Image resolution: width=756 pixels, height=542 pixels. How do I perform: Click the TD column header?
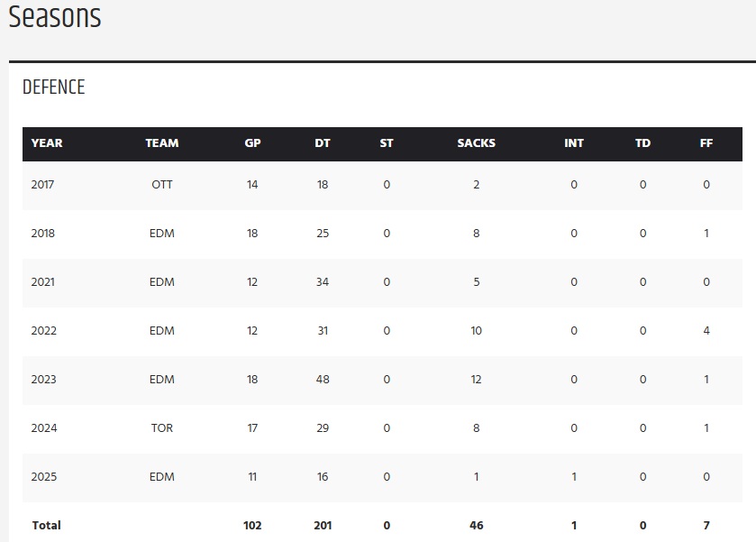pyautogui.click(x=642, y=142)
